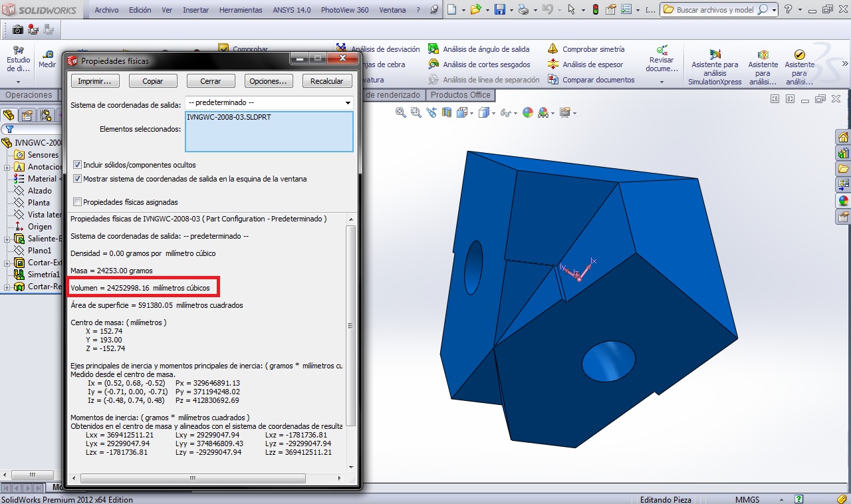Select Alzado plane in feature tree
851x504 pixels.
pyautogui.click(x=40, y=191)
